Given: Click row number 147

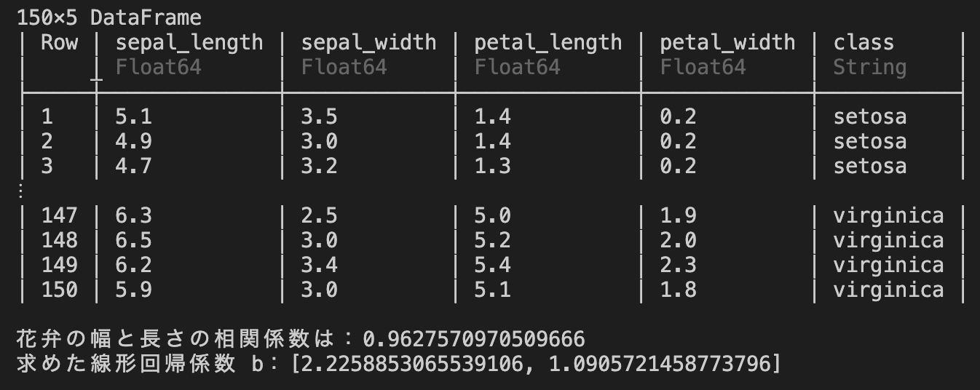Looking at the screenshot, I should coord(59,215).
